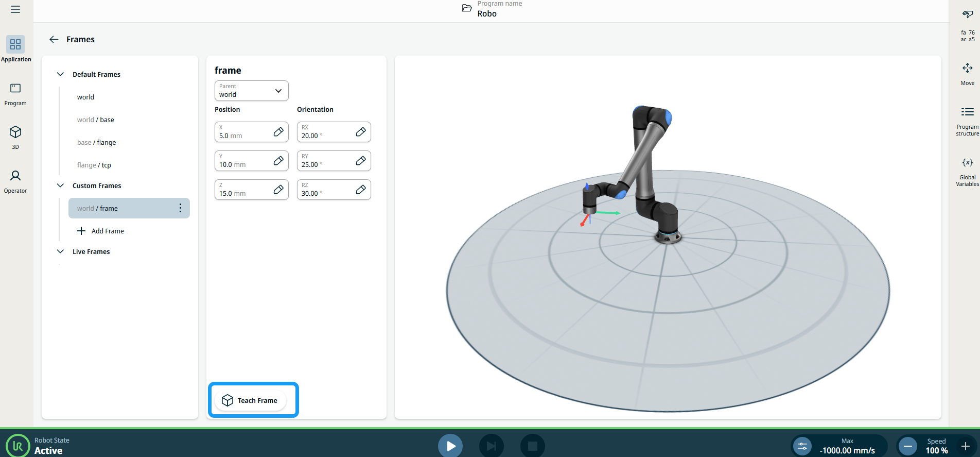
Task: Expand the Live Frames section
Action: [x=60, y=251]
